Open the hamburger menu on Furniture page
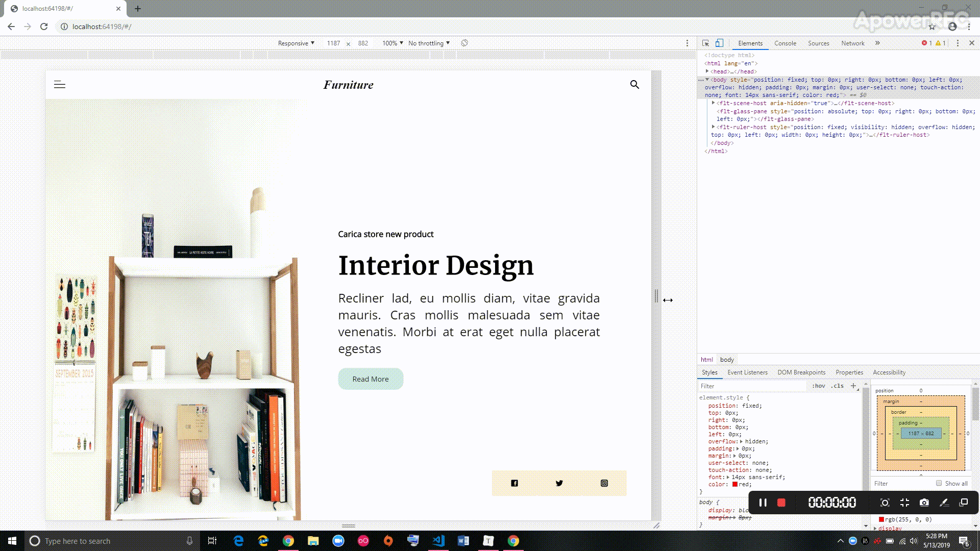 [x=60, y=85]
